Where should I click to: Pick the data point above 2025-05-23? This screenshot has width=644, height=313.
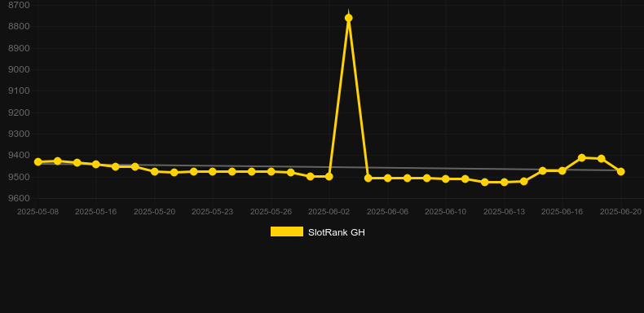pos(212,171)
